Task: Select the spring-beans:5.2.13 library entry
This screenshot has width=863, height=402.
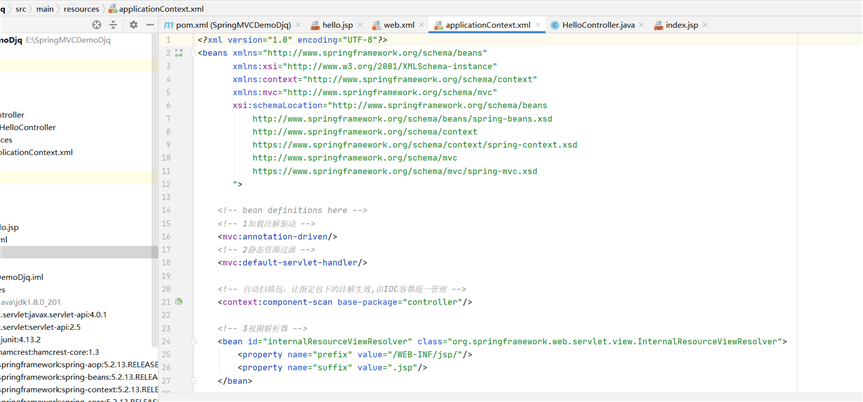Action: 79,377
